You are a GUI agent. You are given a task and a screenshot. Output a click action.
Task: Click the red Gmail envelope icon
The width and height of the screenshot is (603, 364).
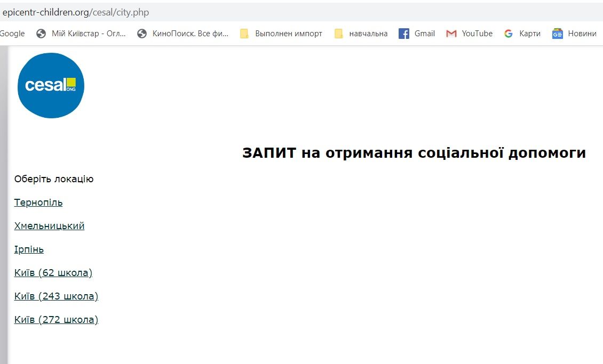(x=451, y=34)
